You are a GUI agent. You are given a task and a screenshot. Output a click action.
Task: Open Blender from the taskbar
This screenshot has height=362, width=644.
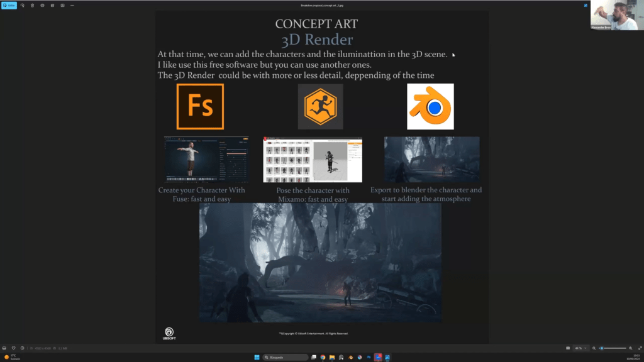coord(350,357)
